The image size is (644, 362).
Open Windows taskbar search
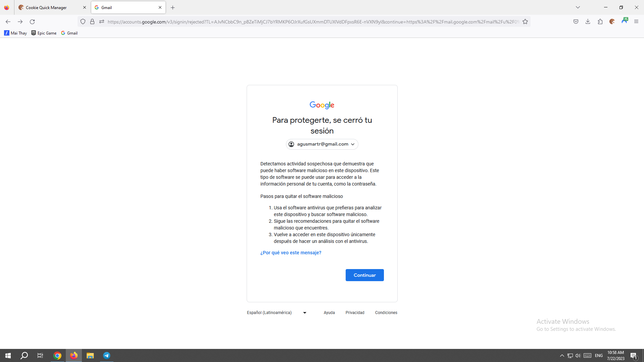24,356
